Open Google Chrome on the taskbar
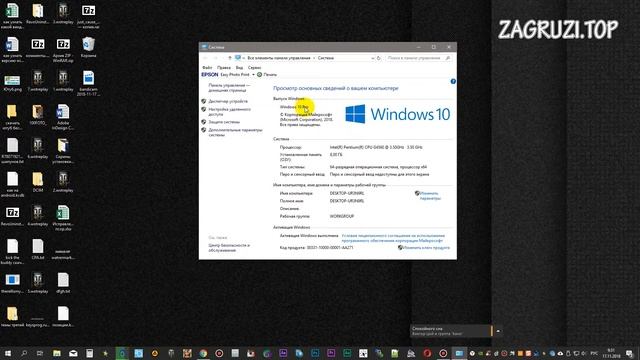 click(x=203, y=353)
